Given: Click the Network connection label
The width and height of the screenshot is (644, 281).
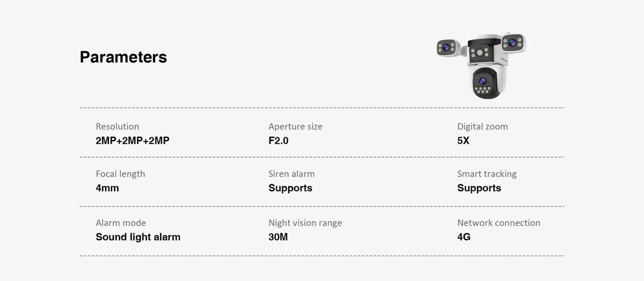Looking at the screenshot, I should click(498, 223).
